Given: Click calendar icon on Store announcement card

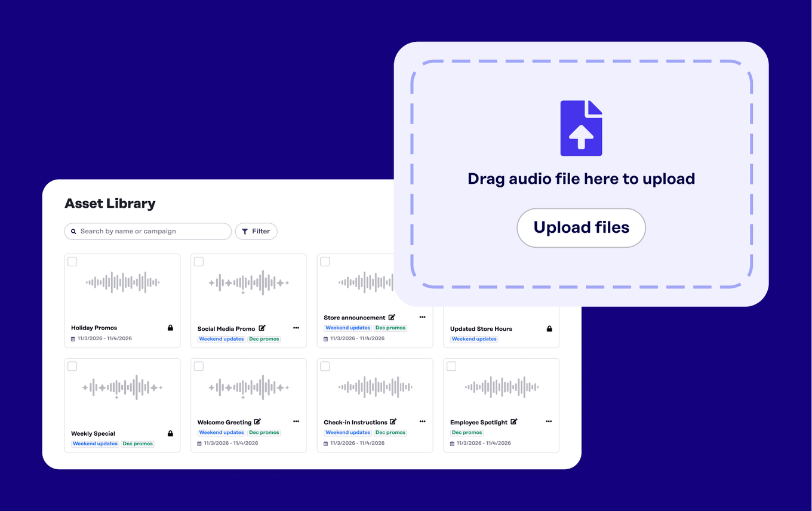Looking at the screenshot, I should [326, 338].
